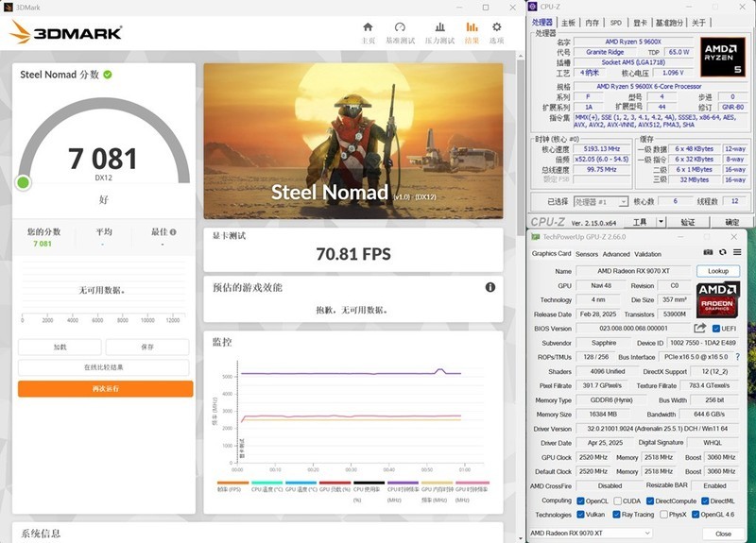The image size is (756, 543).
Task: Click the info icon next to 最佳
Action: point(173,231)
